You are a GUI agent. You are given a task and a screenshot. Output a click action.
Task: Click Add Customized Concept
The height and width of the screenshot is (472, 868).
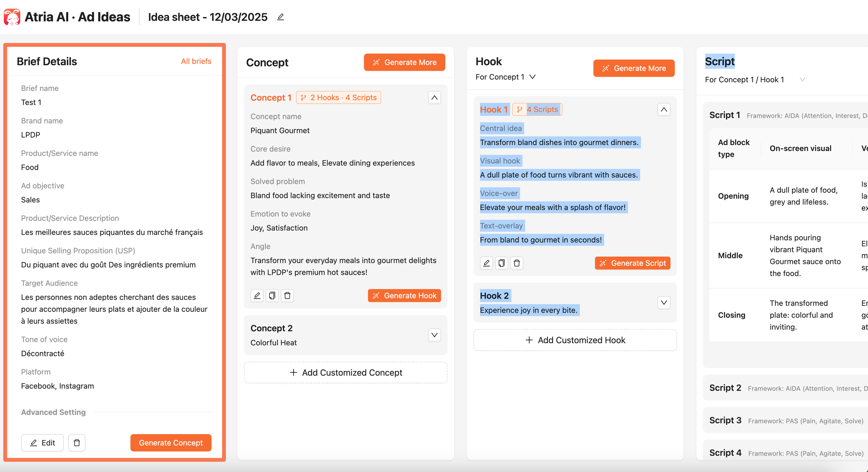[346, 372]
